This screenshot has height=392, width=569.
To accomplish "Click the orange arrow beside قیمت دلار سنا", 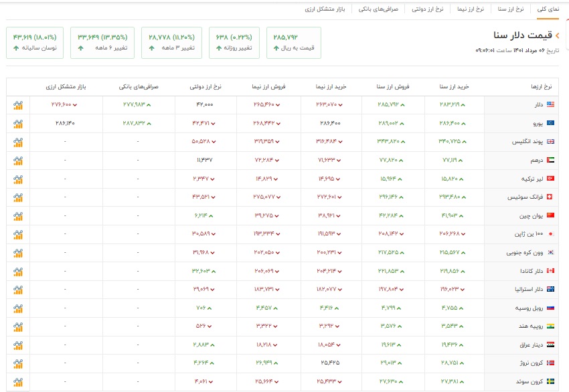I will [557, 35].
